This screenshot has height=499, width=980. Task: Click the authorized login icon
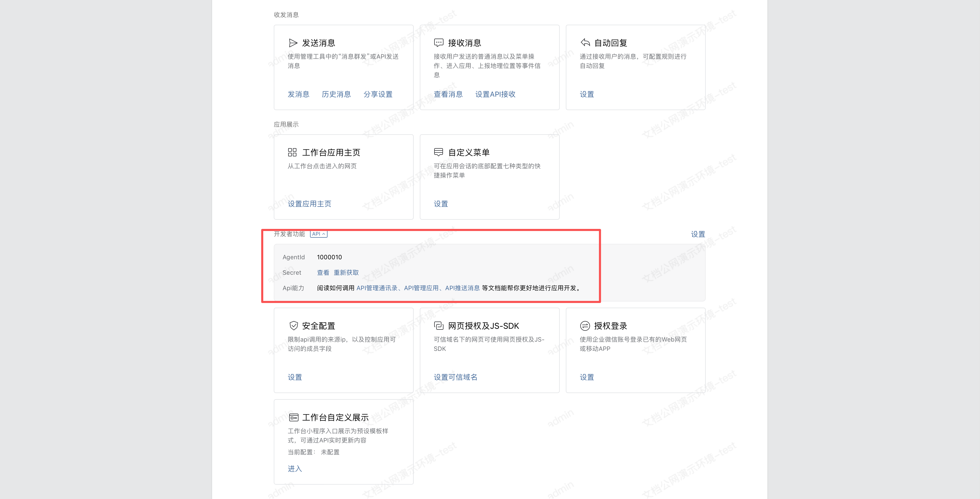pos(585,325)
